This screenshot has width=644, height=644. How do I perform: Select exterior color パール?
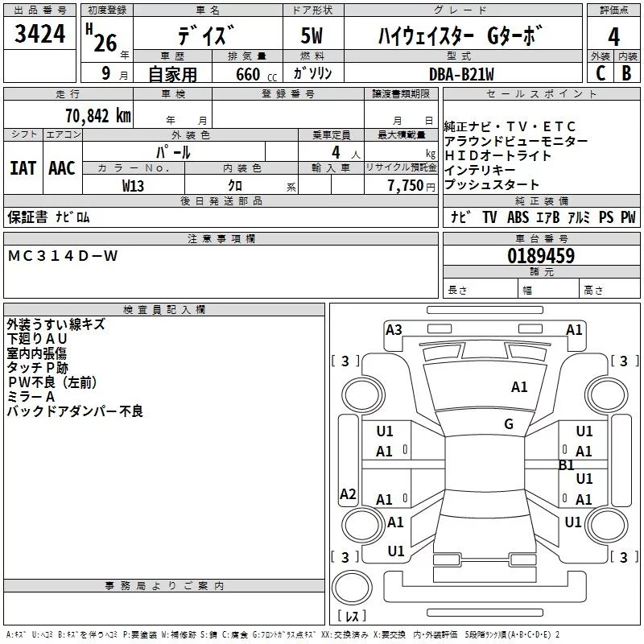(x=173, y=152)
